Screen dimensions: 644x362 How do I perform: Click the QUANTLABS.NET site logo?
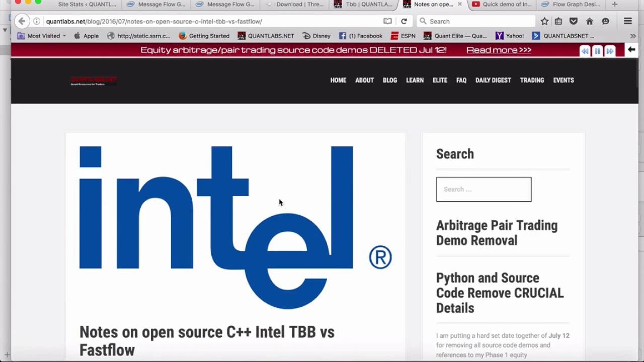(94, 80)
